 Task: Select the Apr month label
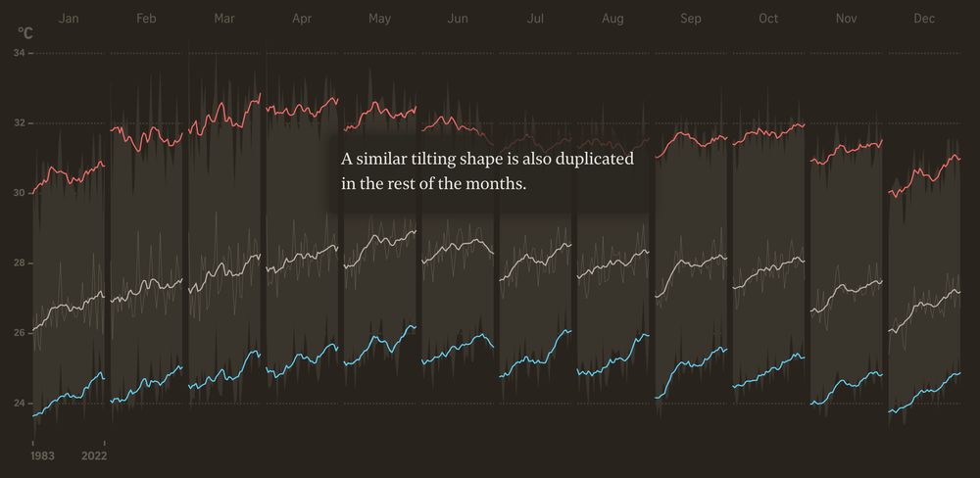(x=302, y=19)
